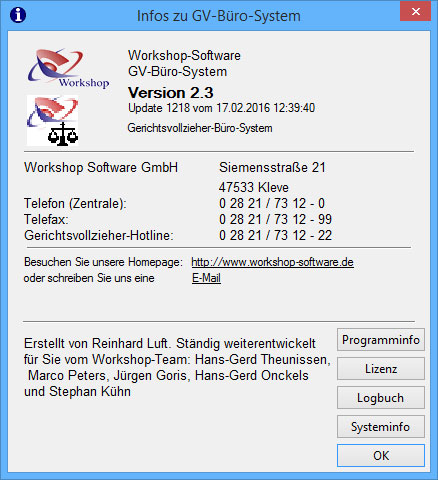This screenshot has width=438, height=480.
Task: Click the 'Gerichtsvollzieher-Hotline:' label
Action: coord(99,235)
